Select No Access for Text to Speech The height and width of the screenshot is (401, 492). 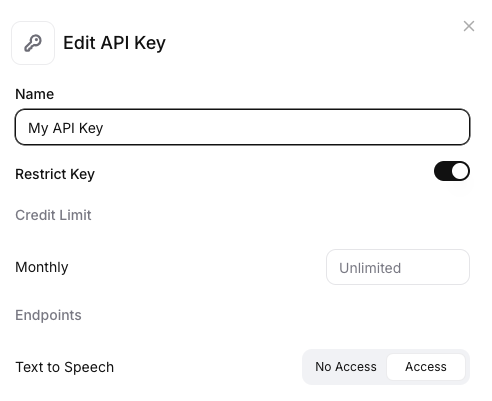pos(346,367)
